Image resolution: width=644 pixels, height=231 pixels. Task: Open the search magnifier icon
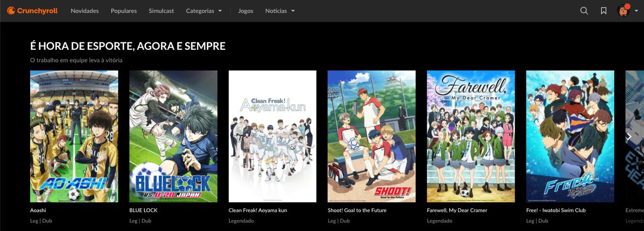point(584,11)
